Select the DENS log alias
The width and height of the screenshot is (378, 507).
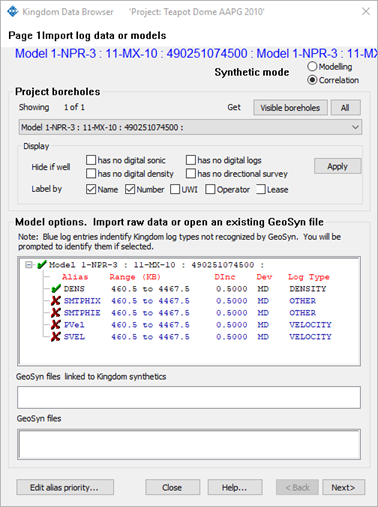[x=74, y=289]
